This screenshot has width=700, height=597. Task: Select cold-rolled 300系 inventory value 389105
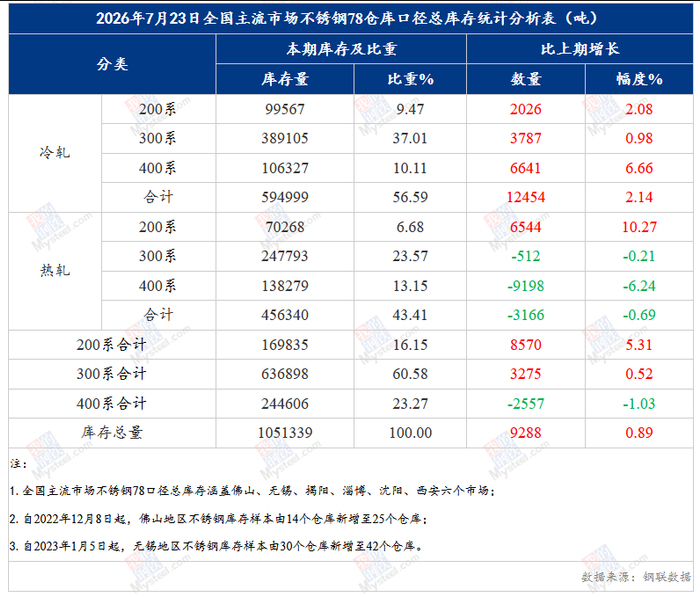click(x=285, y=138)
